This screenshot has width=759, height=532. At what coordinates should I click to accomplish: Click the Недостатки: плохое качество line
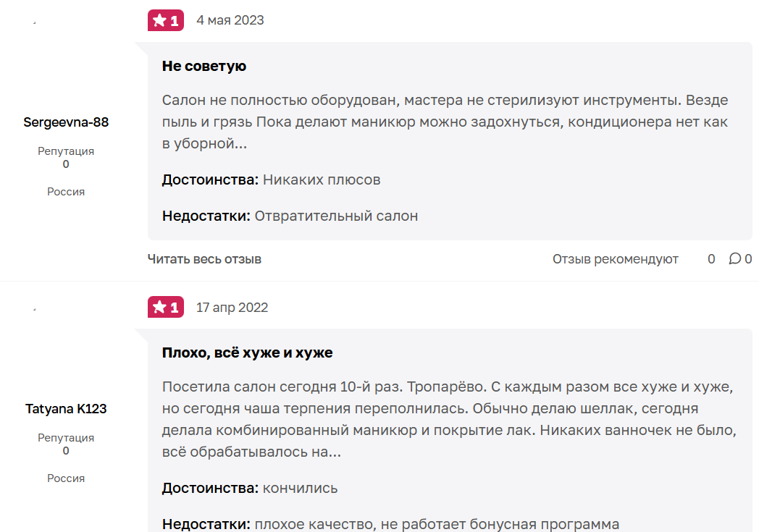click(390, 524)
